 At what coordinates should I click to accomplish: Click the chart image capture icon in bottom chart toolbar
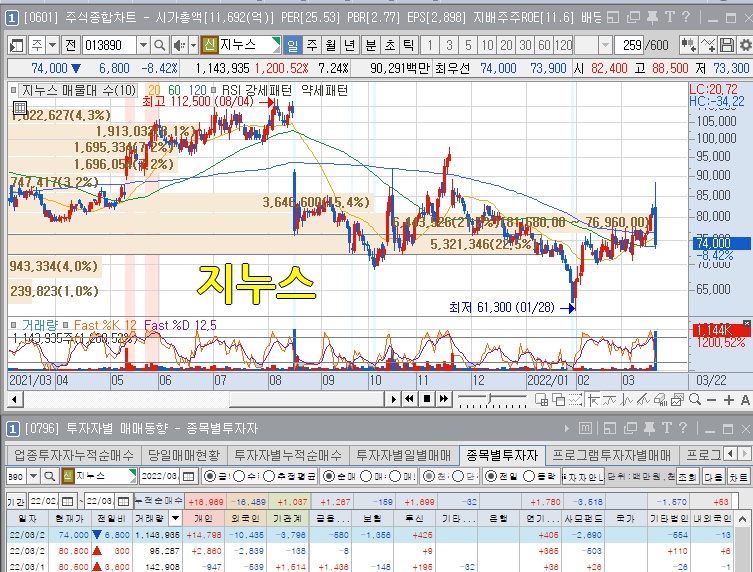tap(677, 399)
